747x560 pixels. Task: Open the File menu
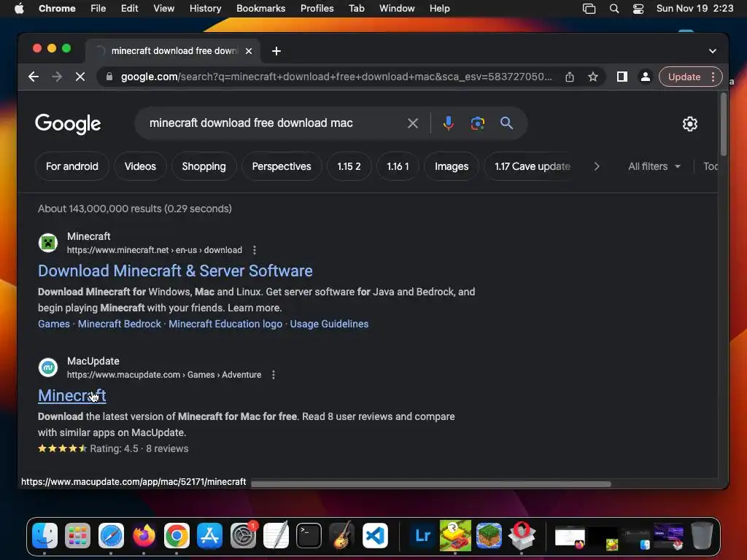coord(98,9)
